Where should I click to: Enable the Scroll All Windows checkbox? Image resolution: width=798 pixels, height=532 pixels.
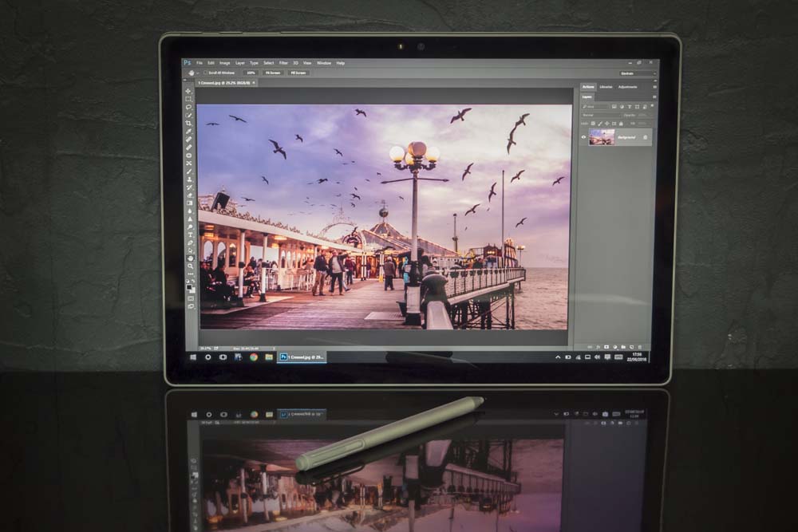(x=205, y=73)
